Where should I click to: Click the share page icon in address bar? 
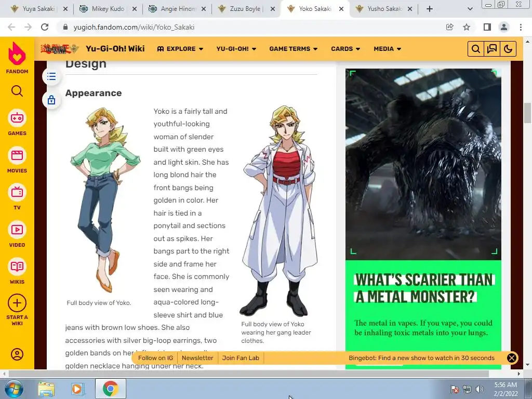point(450,27)
